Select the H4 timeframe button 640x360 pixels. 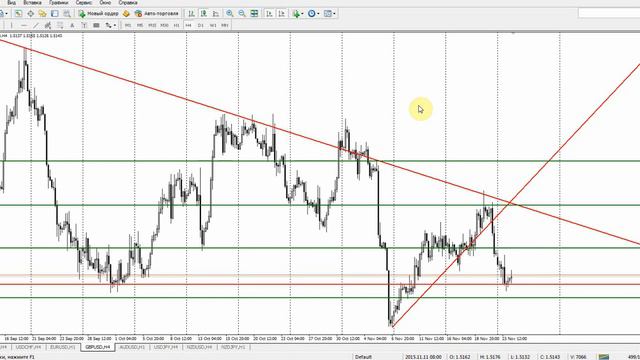(x=188, y=25)
